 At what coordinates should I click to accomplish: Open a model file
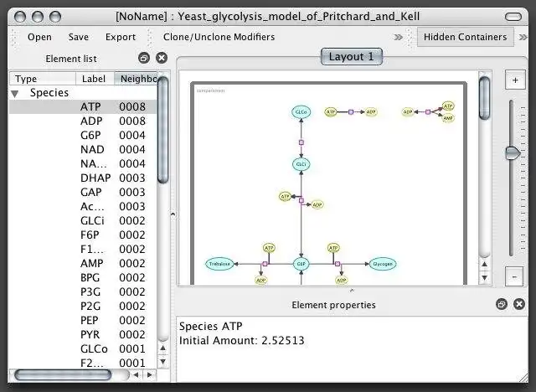pyautogui.click(x=39, y=37)
